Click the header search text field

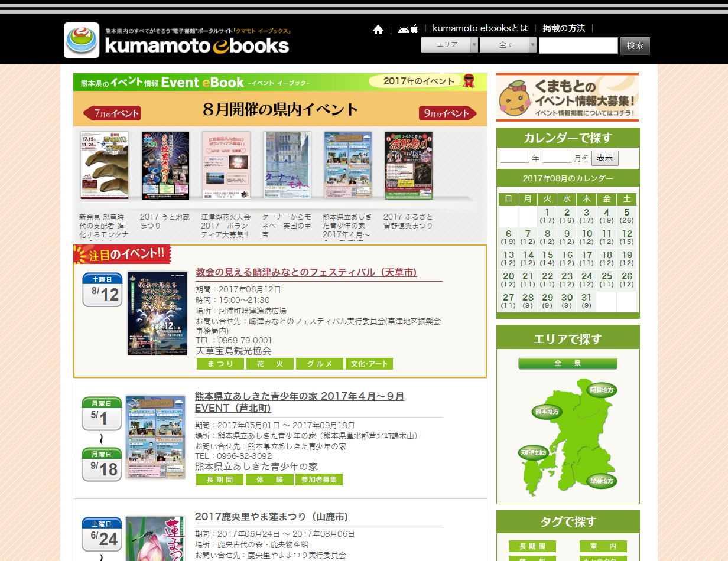pos(578,45)
